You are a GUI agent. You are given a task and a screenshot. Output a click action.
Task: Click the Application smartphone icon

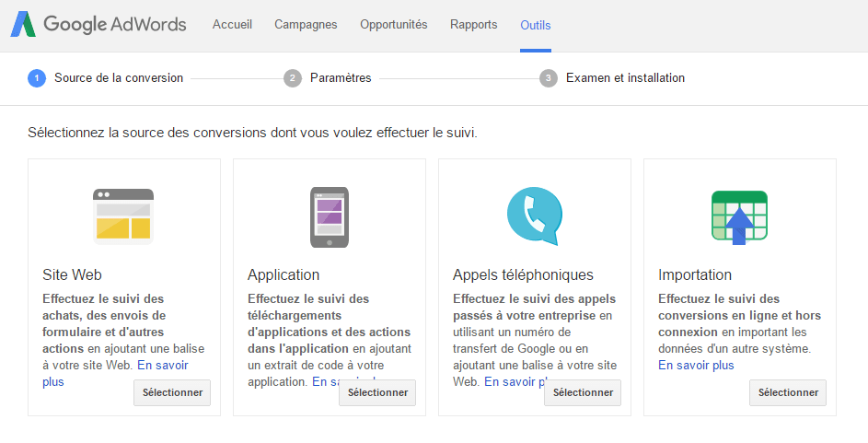pos(330,217)
